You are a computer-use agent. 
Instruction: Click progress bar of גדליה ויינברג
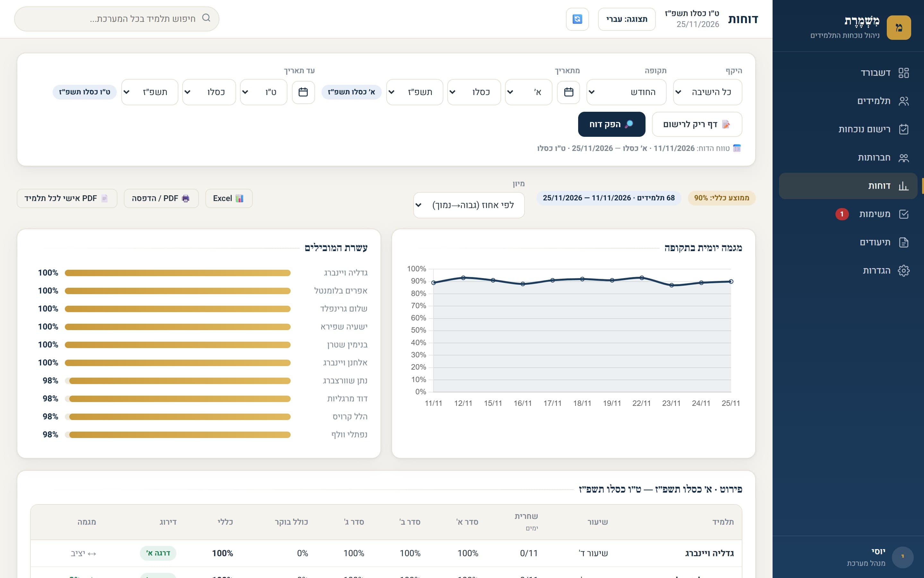pyautogui.click(x=177, y=273)
